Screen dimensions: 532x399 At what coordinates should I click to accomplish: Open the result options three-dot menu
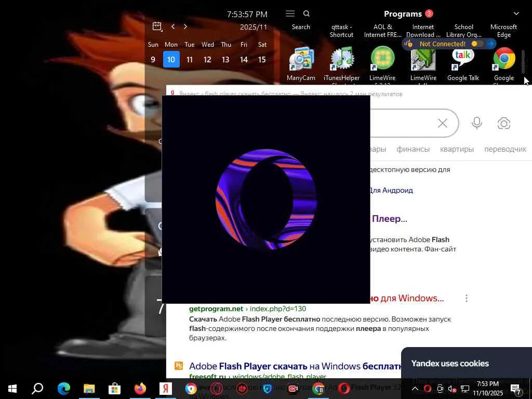(467, 298)
